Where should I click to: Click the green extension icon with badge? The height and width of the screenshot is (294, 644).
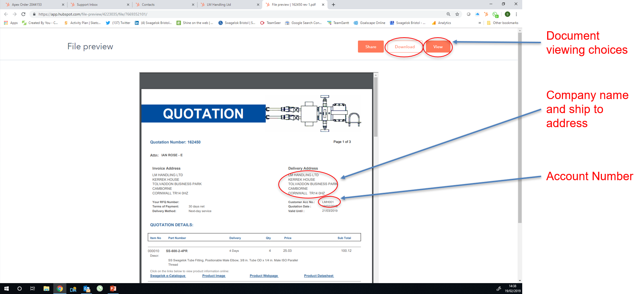click(x=495, y=14)
